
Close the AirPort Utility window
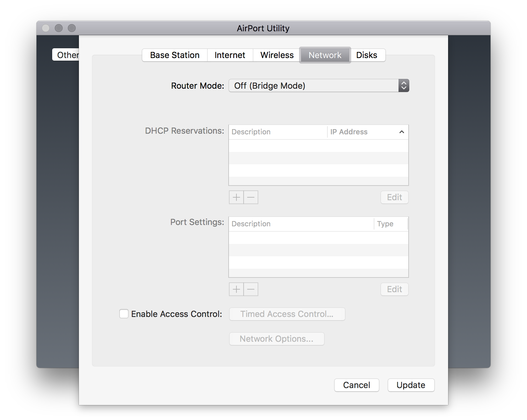point(46,28)
